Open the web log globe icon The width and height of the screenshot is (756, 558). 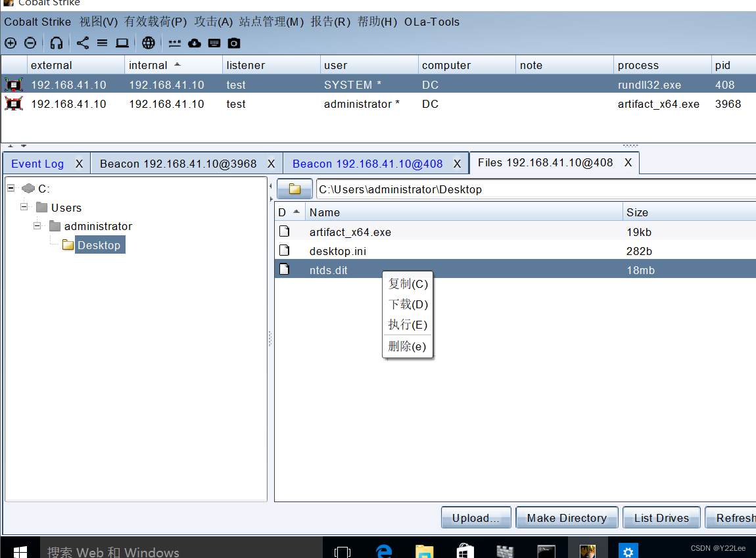149,43
